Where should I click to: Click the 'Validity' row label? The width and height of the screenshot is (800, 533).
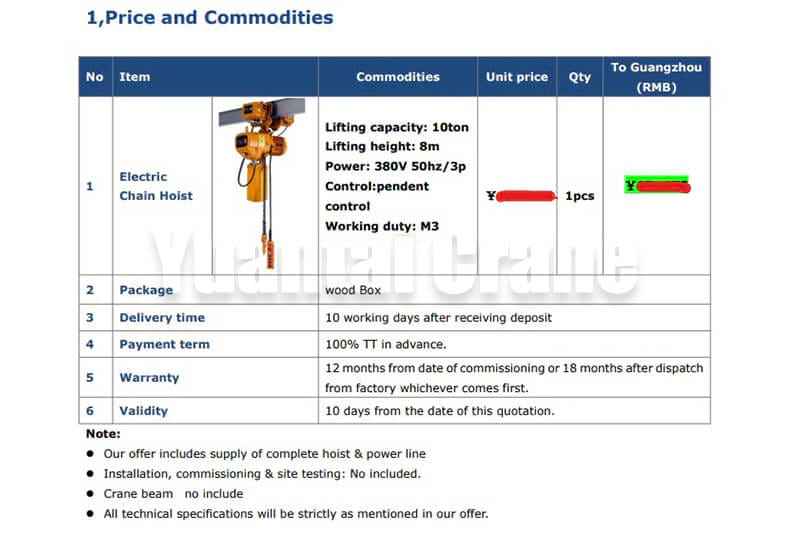[143, 411]
